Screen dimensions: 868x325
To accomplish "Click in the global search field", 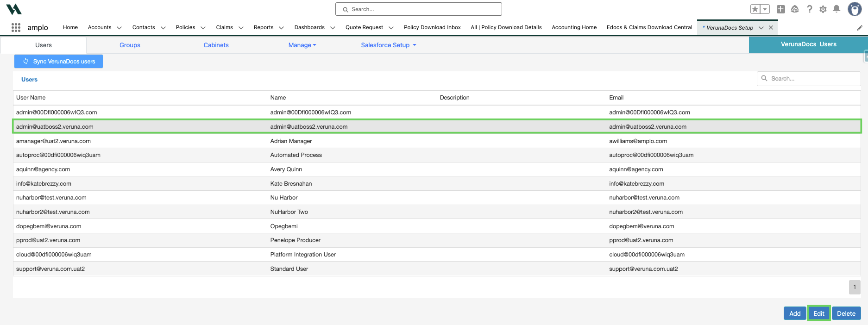I will pyautogui.click(x=419, y=9).
